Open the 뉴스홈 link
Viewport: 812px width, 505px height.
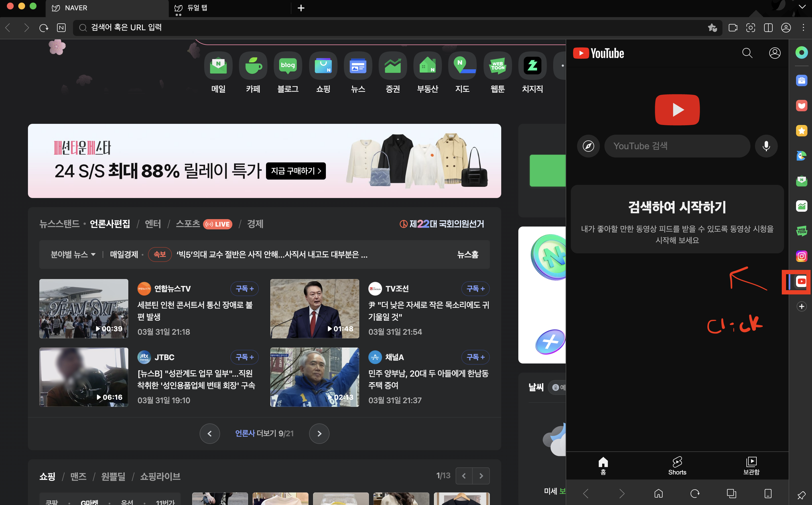point(467,254)
